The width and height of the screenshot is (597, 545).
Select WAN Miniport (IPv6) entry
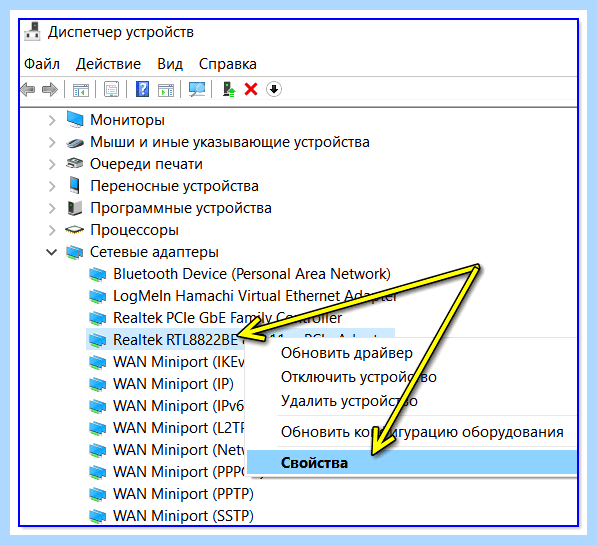coord(178,406)
